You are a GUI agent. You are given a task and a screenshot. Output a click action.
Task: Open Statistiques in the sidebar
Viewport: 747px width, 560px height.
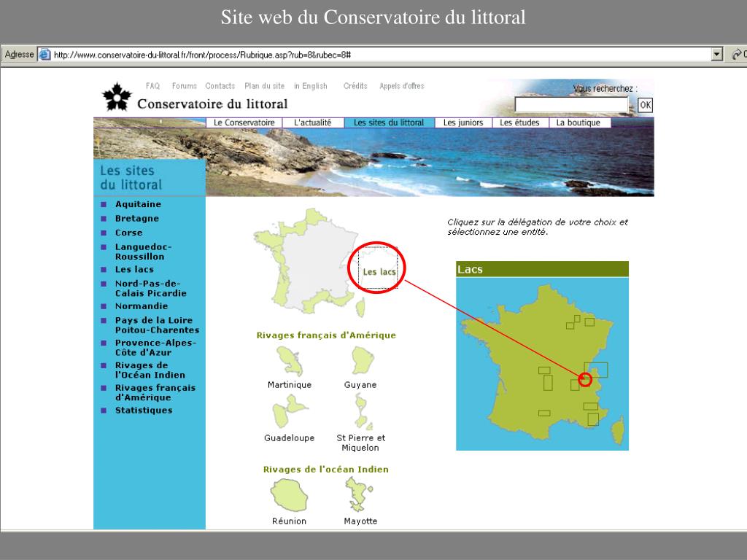coord(144,411)
